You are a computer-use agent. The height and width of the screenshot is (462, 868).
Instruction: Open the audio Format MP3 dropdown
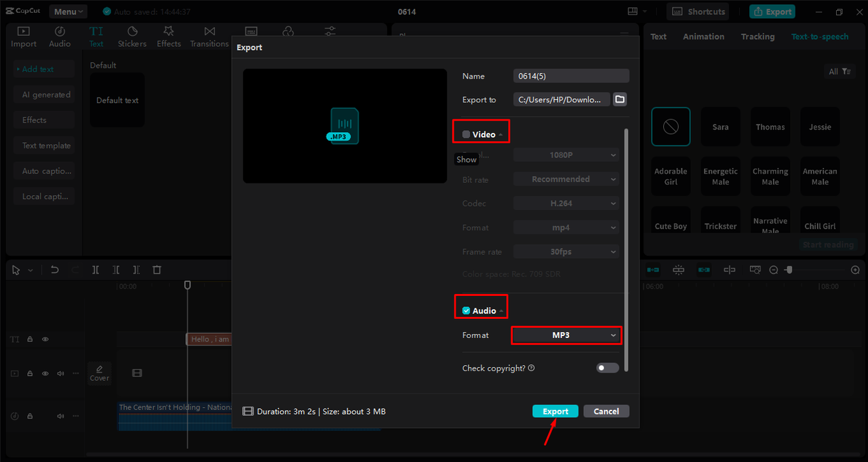pyautogui.click(x=566, y=335)
